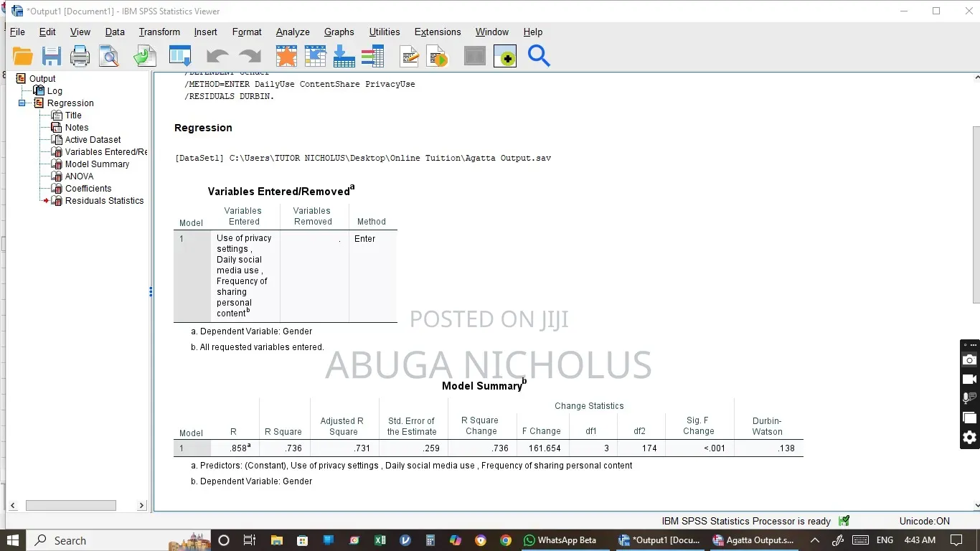Click outline pane scroll right arrow

point(141,505)
